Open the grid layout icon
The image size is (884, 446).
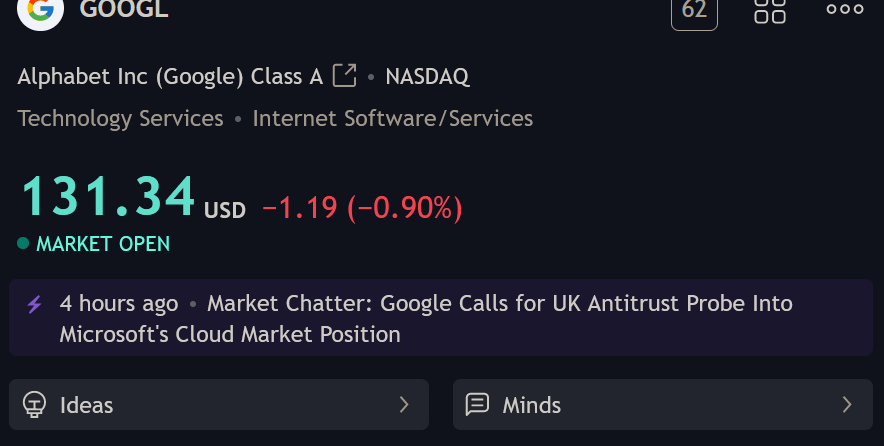click(770, 10)
